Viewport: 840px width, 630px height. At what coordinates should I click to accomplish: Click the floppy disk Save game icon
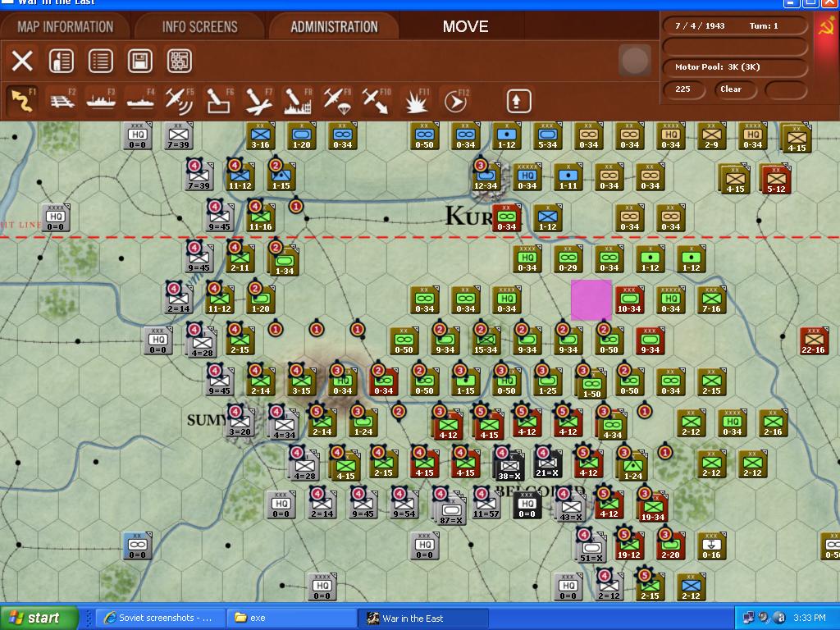pos(139,61)
